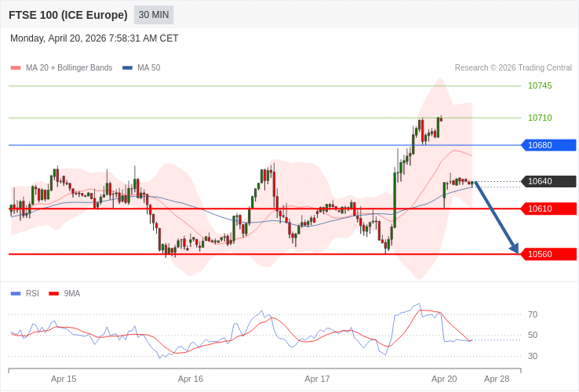Click the MA 50 legend label

tap(149, 68)
